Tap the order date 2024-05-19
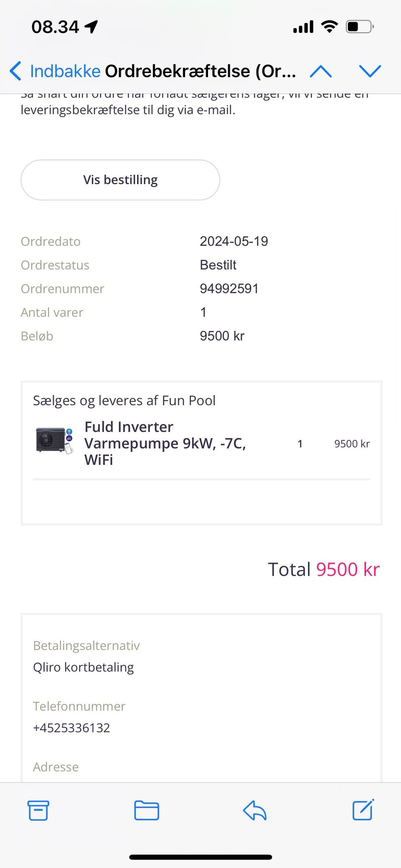The image size is (401, 868). tap(233, 241)
